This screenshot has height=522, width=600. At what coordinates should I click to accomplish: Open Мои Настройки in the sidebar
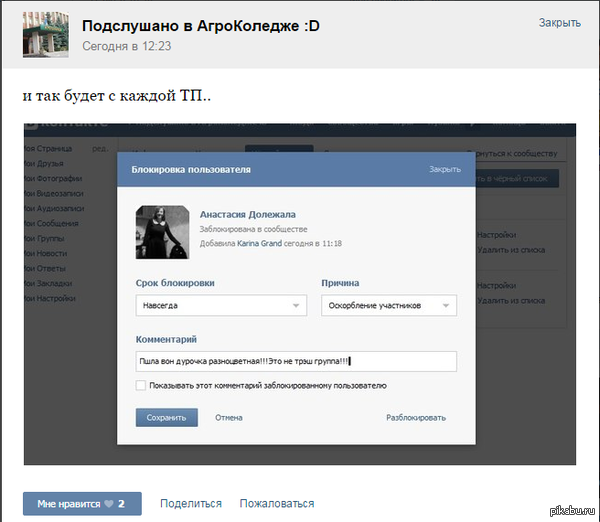tap(50, 299)
